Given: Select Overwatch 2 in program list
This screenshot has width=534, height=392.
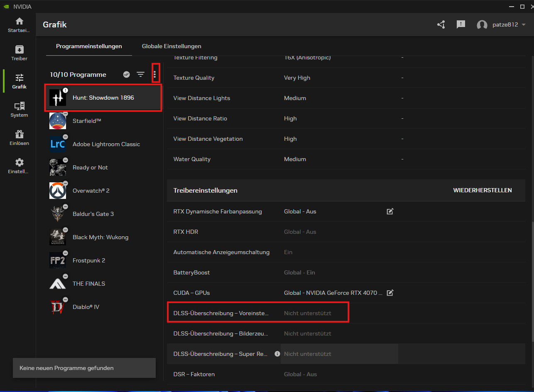Looking at the screenshot, I should tap(103, 191).
